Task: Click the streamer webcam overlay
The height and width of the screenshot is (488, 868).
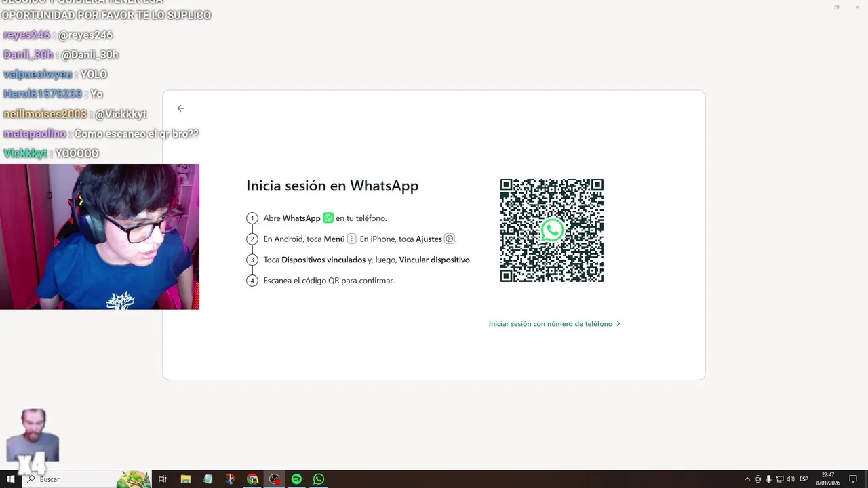Action: pyautogui.click(x=100, y=237)
